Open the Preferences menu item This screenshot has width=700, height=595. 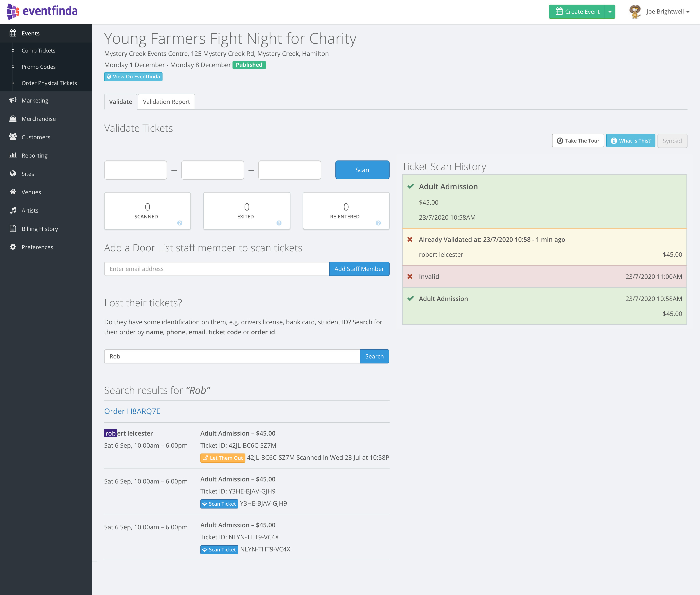[37, 247]
